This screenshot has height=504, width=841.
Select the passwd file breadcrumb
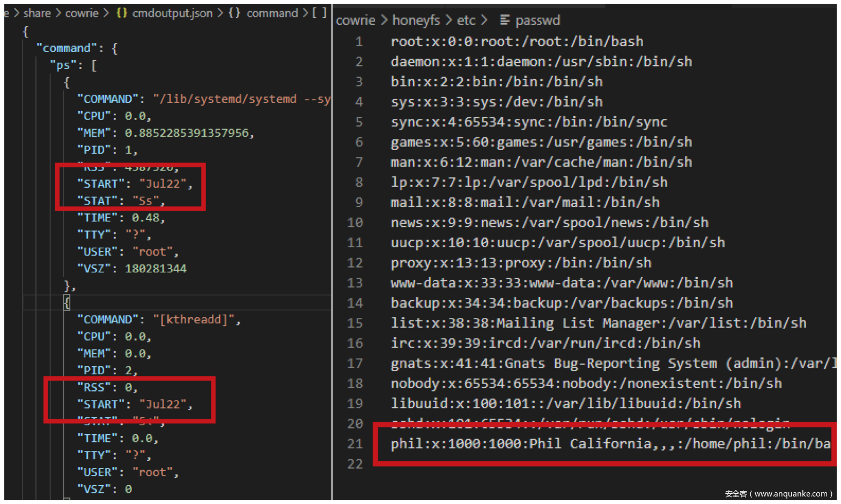pyautogui.click(x=537, y=20)
